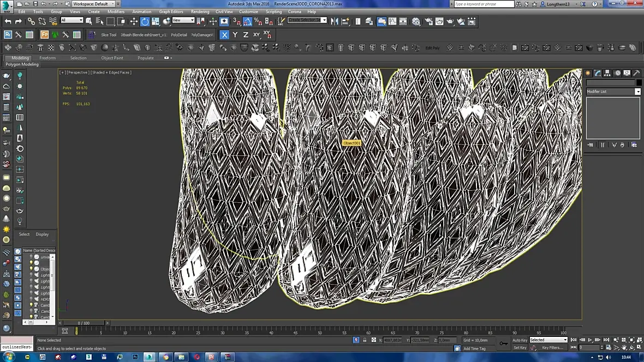644x362 pixels.
Task: Open the Mirror tool
Action: (x=335, y=21)
